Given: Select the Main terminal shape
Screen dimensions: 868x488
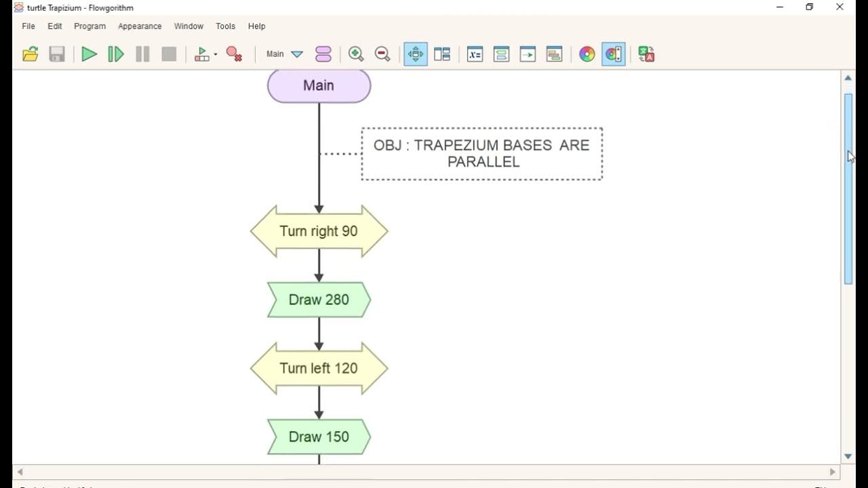Looking at the screenshot, I should click(319, 86).
